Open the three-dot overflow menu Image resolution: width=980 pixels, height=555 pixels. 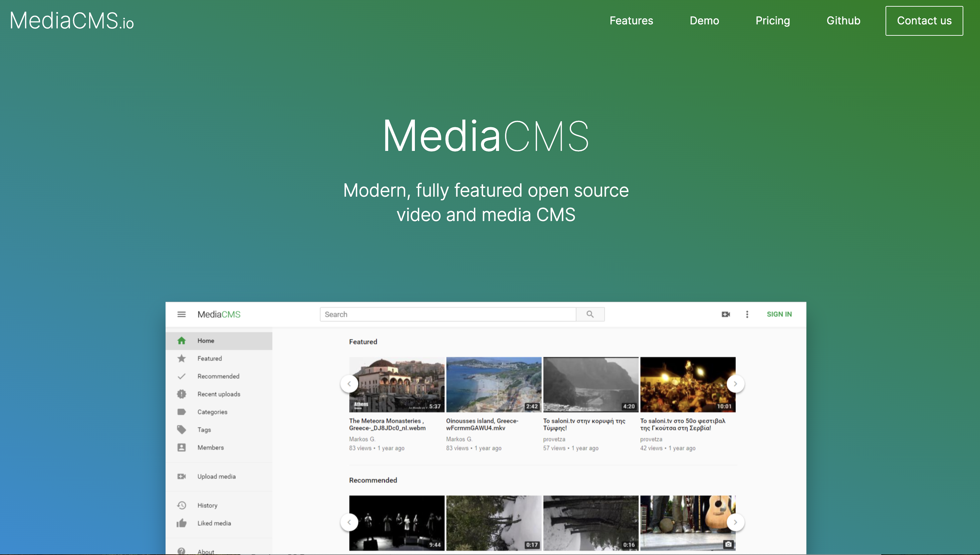coord(747,314)
